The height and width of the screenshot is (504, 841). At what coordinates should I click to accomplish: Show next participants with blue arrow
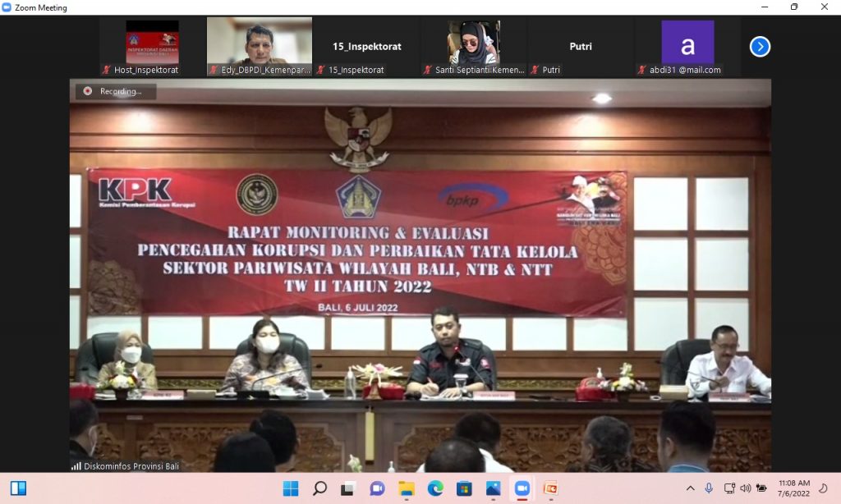pyautogui.click(x=760, y=47)
